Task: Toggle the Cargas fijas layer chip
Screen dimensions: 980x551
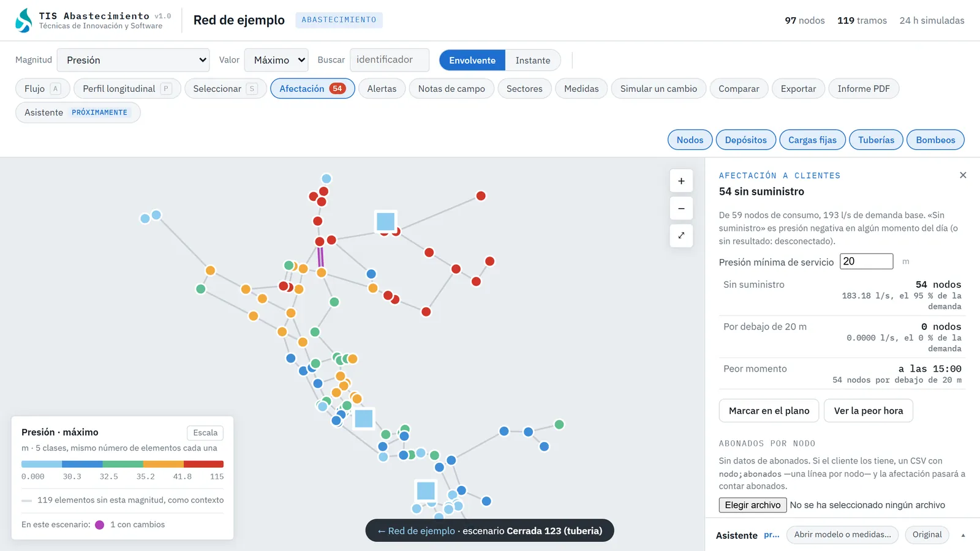Action: [x=812, y=140]
